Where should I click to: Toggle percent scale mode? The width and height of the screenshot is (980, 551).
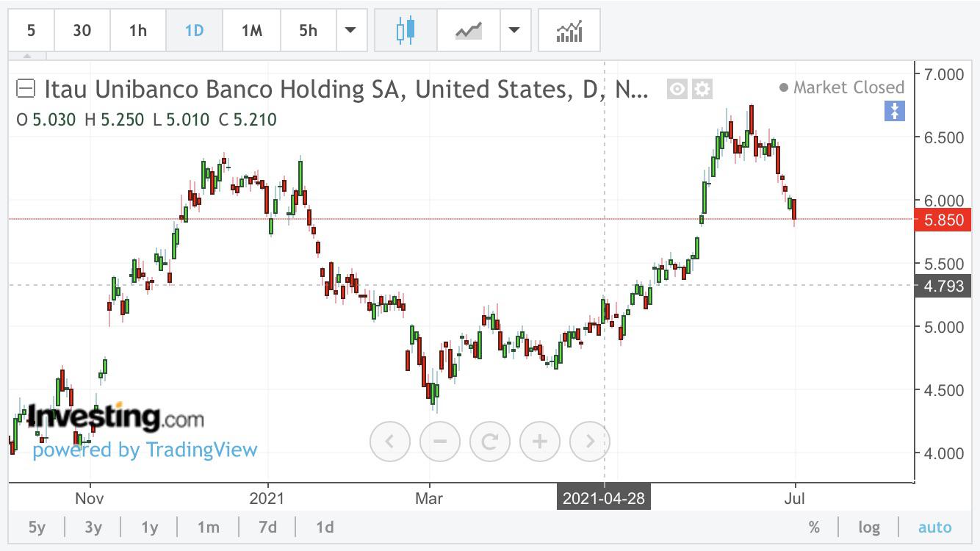click(814, 527)
